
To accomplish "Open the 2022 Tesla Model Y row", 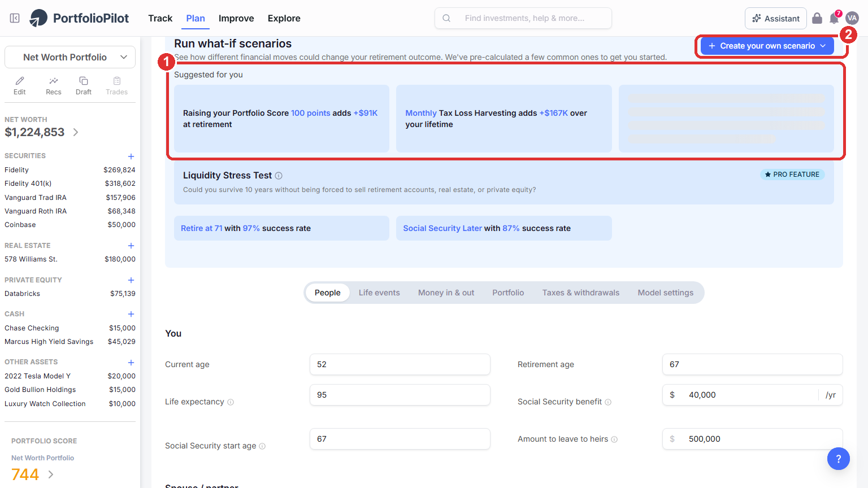I will click(x=70, y=376).
